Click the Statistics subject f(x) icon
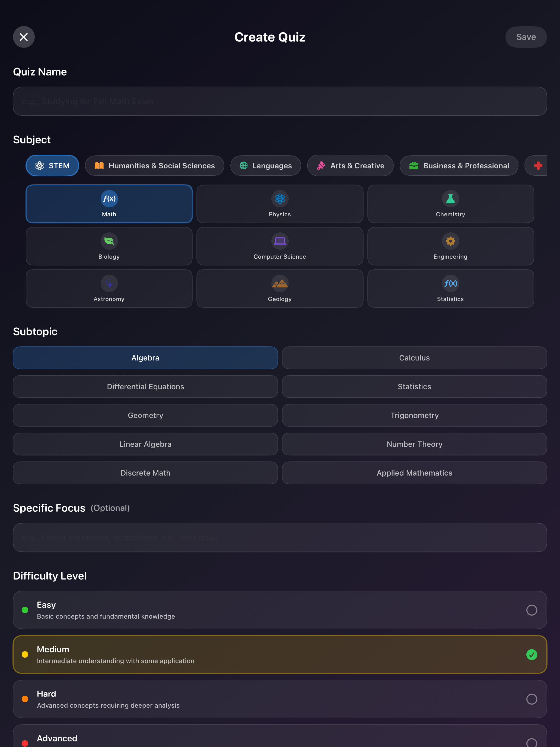 [x=450, y=283]
